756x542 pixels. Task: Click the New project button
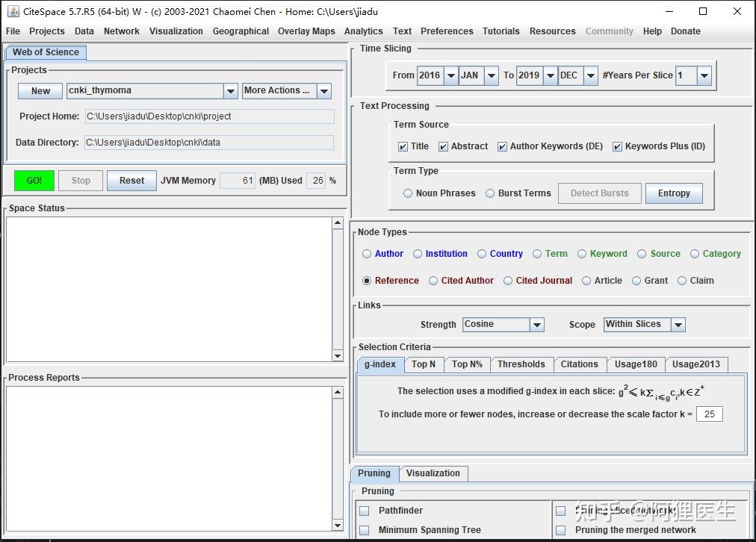pos(40,91)
